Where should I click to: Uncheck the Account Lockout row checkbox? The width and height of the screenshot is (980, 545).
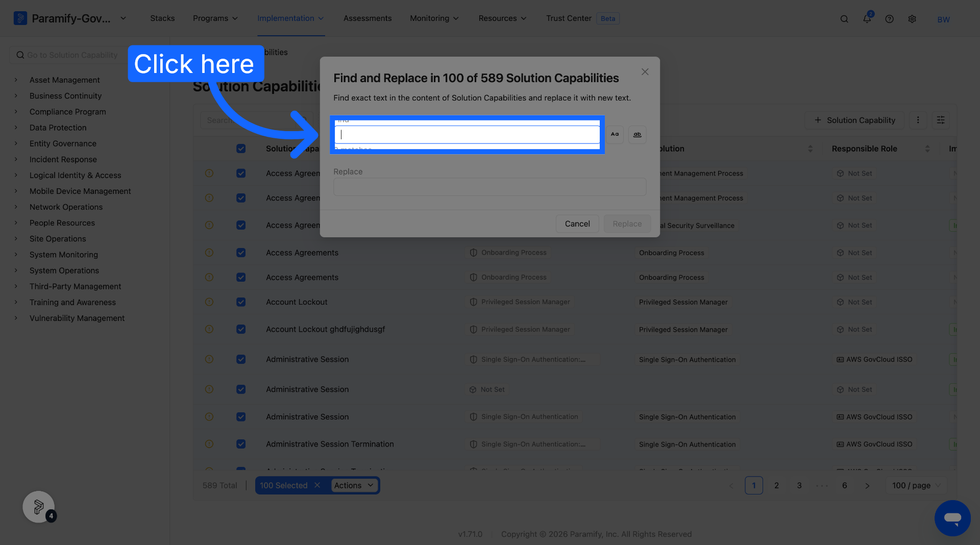[x=241, y=302]
